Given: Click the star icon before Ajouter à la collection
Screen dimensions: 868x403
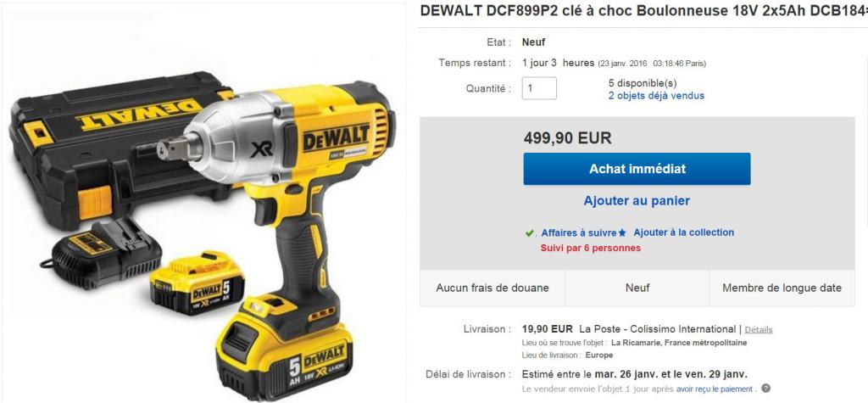Looking at the screenshot, I should point(622,233).
